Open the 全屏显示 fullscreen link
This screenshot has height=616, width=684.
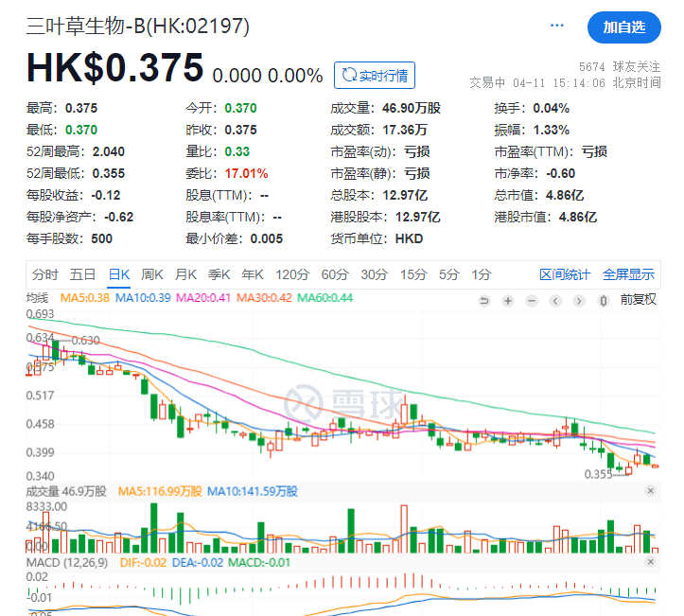point(628,274)
